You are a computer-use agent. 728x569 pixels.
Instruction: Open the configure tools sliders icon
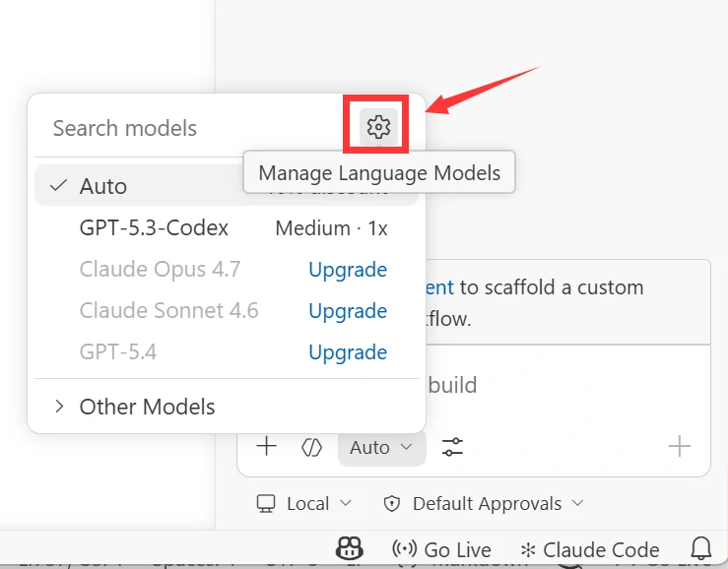coord(452,447)
